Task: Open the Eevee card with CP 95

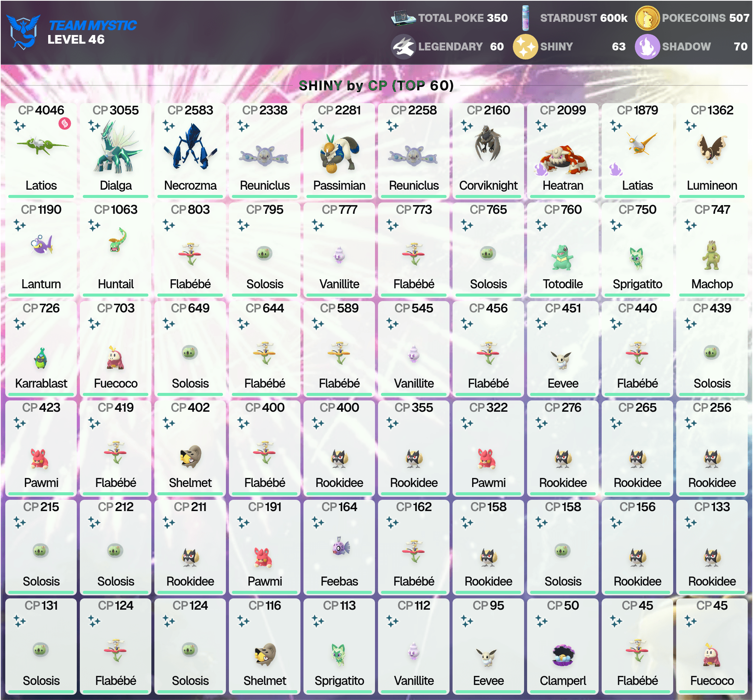Action: pos(488,646)
